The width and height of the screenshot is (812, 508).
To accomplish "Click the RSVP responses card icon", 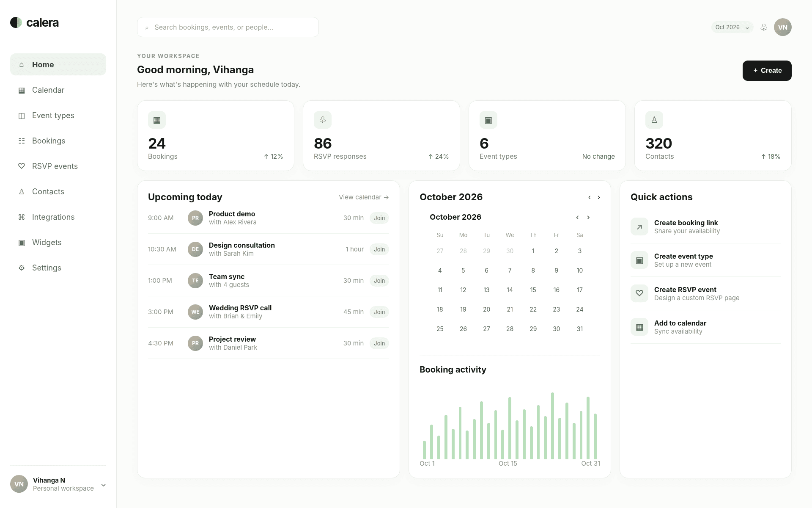I will point(323,120).
